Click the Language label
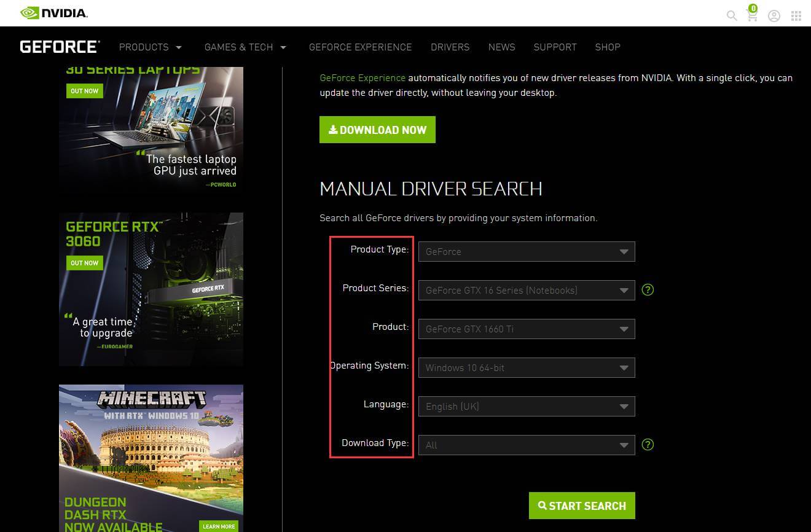The image size is (811, 532). (386, 404)
